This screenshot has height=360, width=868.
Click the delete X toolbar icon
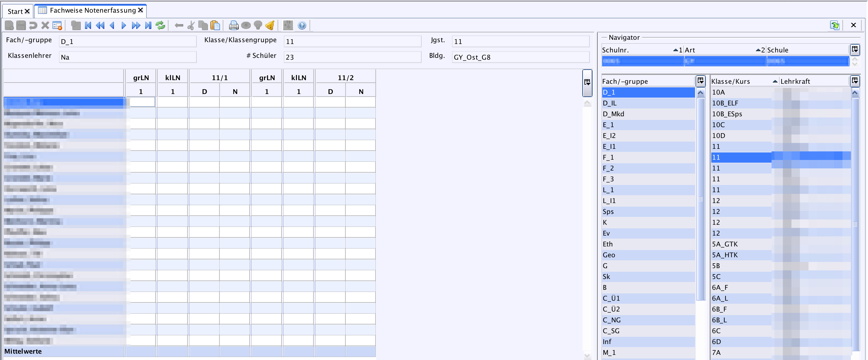click(x=45, y=25)
